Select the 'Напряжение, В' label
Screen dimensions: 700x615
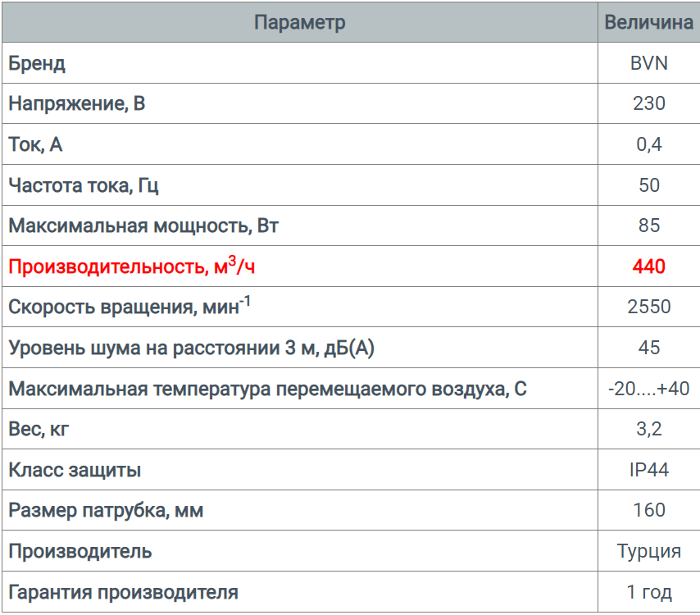click(77, 103)
